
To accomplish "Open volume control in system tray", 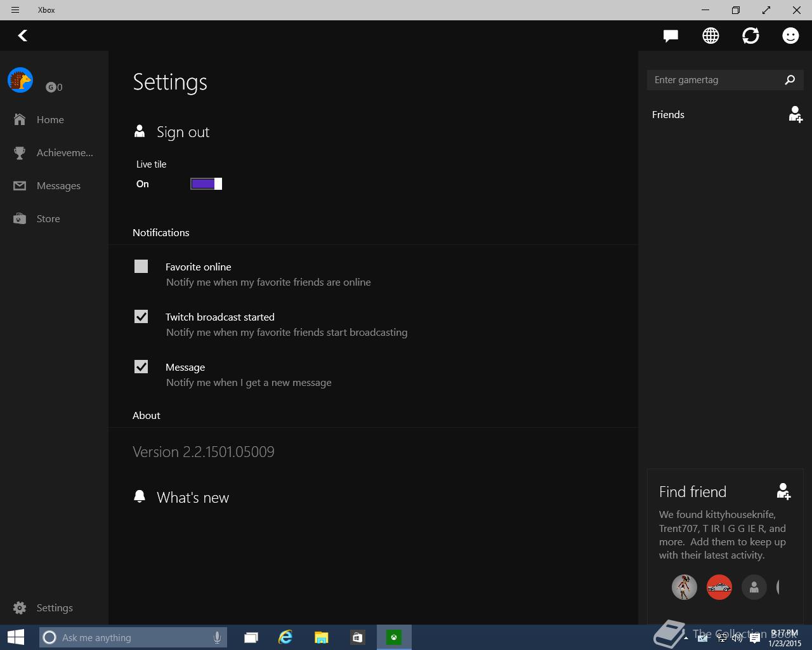I will pyautogui.click(x=737, y=639).
